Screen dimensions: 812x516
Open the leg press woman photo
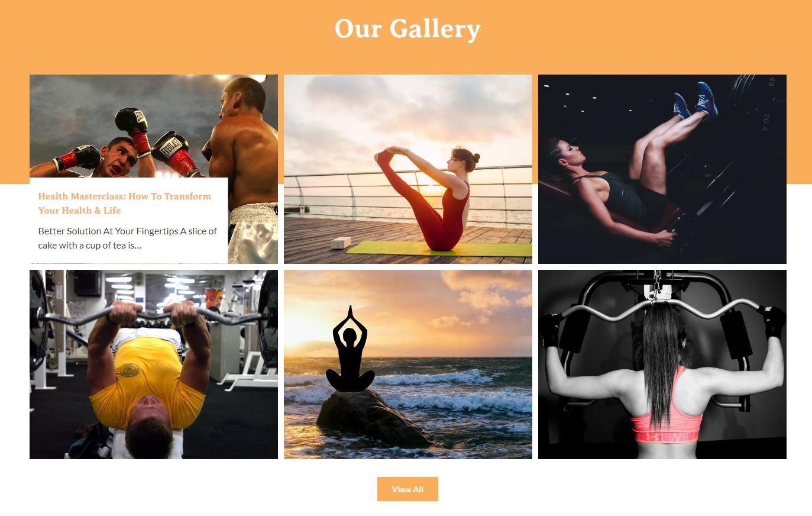tap(662, 169)
